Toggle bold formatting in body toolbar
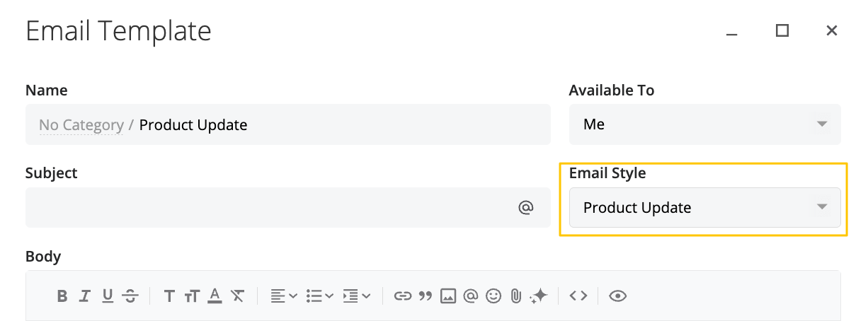Image resolution: width=868 pixels, height=321 pixels. (x=62, y=296)
